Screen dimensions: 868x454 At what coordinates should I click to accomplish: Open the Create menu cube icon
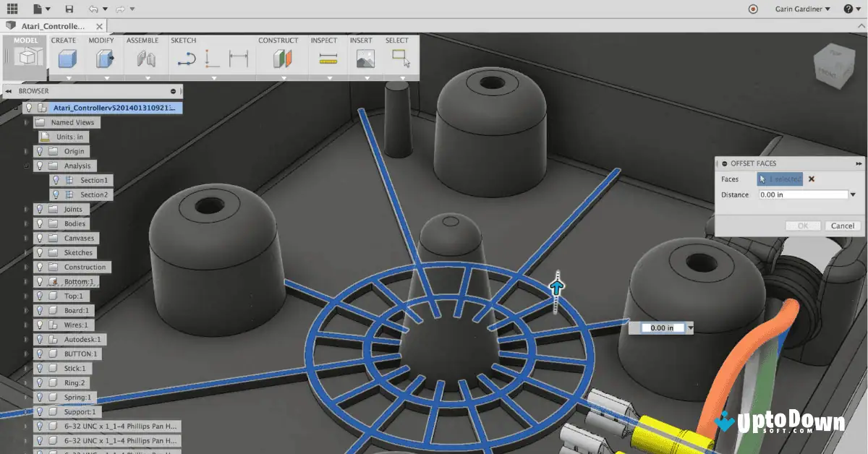pos(67,59)
